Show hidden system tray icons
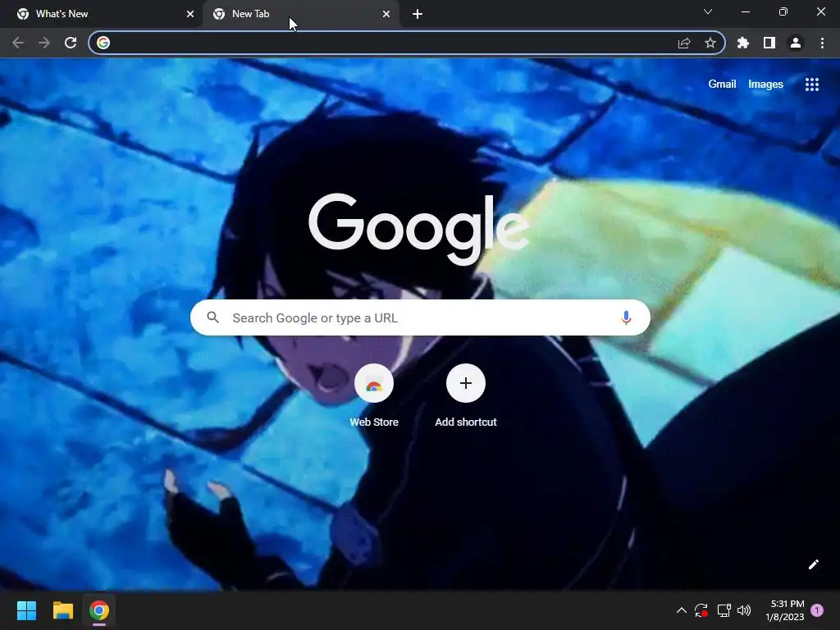Viewport: 840px width, 630px height. click(682, 610)
